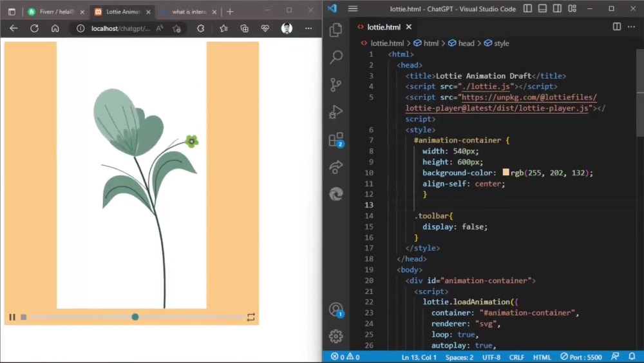Image resolution: width=644 pixels, height=363 pixels.
Task: Close the 'what is intera' browser tab
Action: [x=214, y=12]
